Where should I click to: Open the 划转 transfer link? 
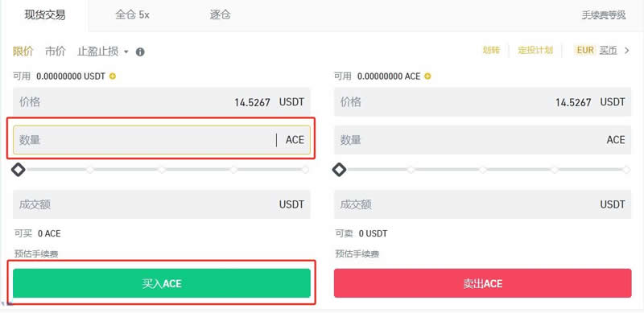click(x=491, y=51)
